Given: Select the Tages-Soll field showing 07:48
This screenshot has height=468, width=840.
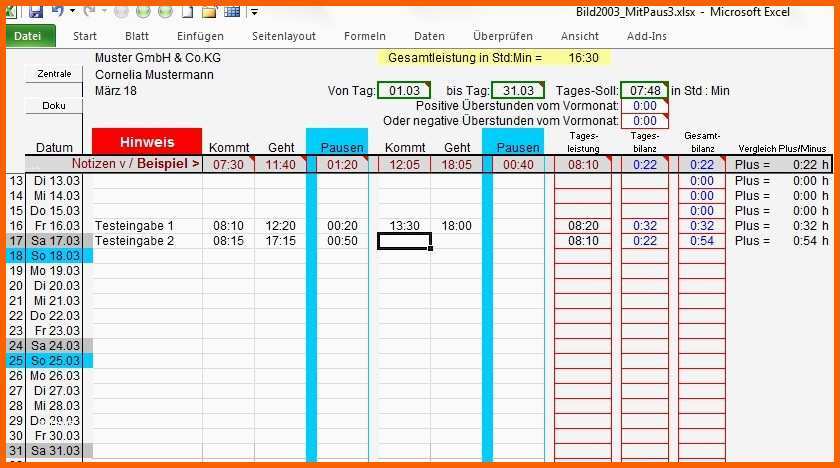Looking at the screenshot, I should coord(644,91).
